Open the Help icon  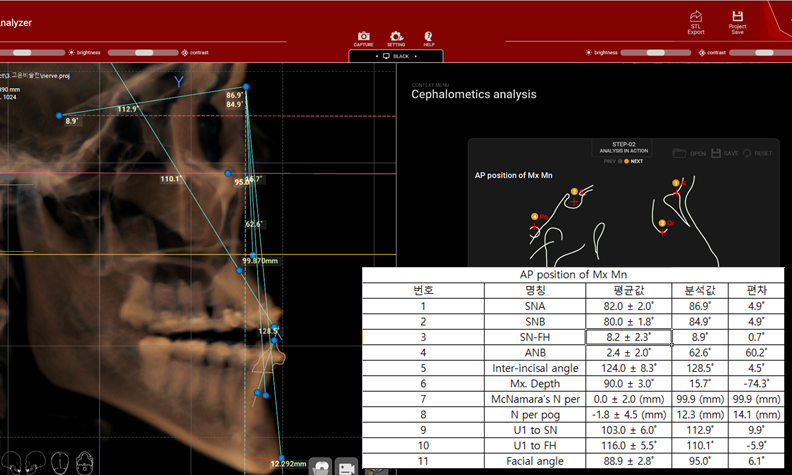coord(428,37)
